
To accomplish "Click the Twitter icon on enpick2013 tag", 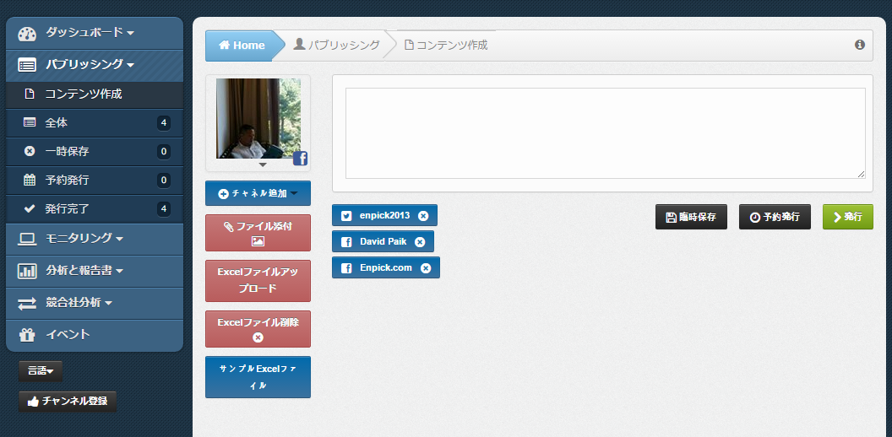I will 346,216.
